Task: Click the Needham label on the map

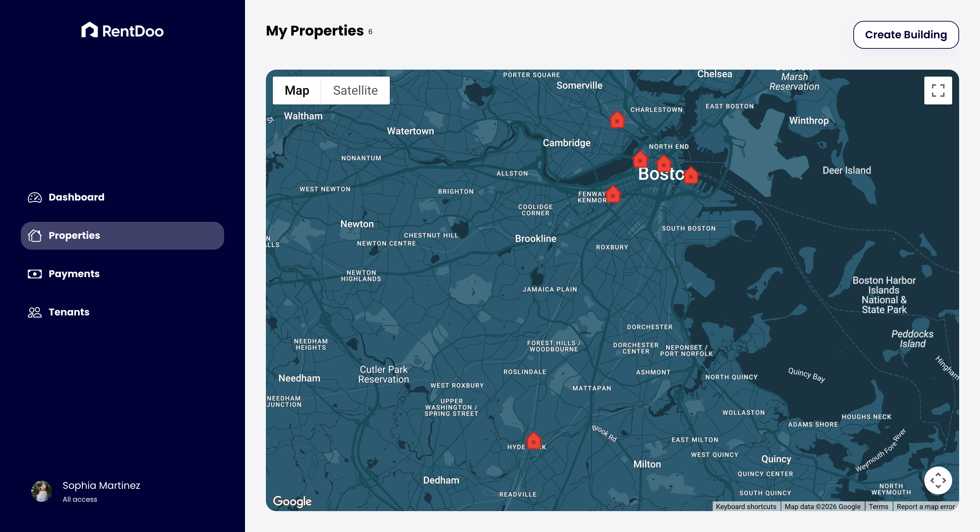Action: 299,378
